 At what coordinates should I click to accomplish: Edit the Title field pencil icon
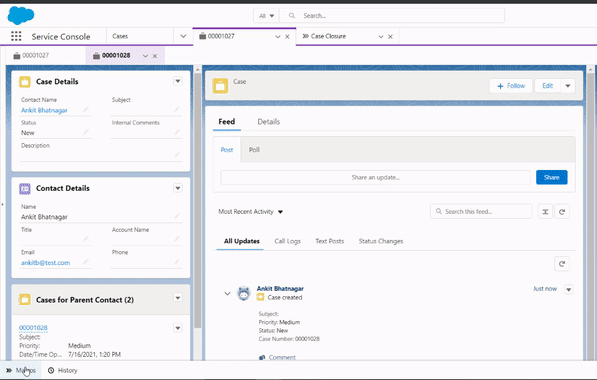click(86, 239)
